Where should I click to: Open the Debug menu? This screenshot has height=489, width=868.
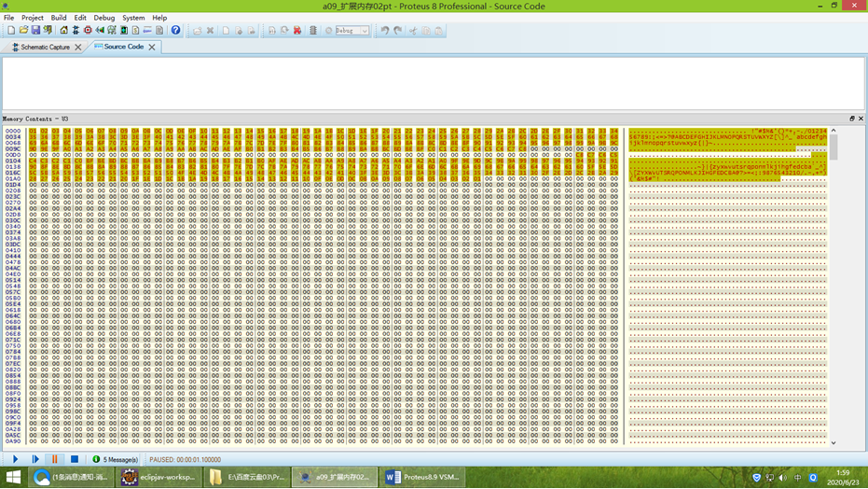click(103, 18)
